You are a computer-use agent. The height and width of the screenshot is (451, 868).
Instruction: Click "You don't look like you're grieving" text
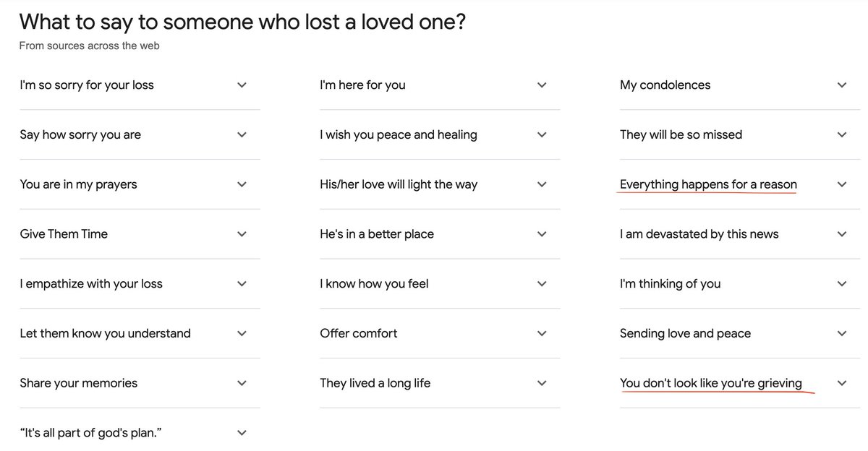[x=711, y=383]
